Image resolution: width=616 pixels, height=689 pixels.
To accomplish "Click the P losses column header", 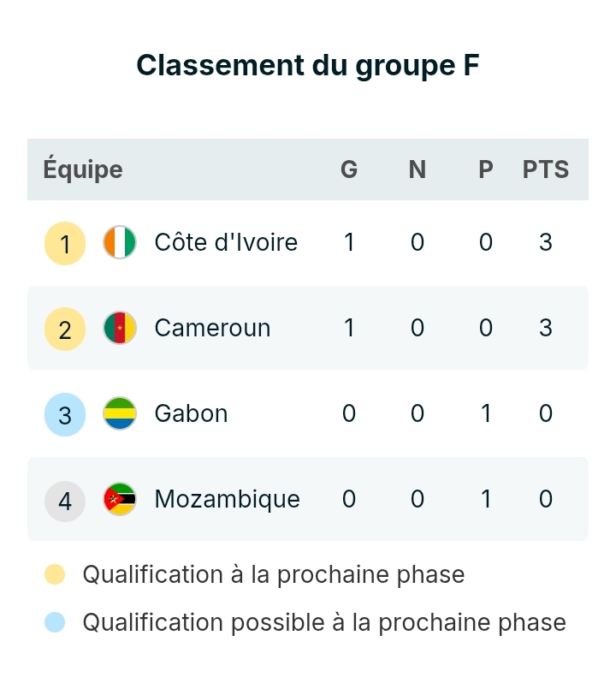I will pos(486,169).
